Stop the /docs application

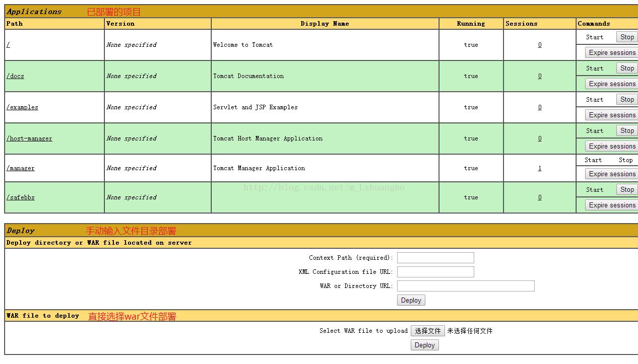pyautogui.click(x=627, y=68)
